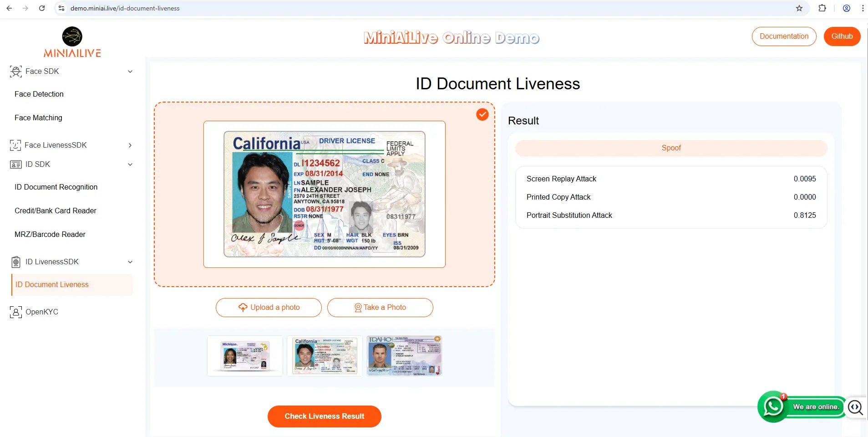Collapse the Face SDK section
The width and height of the screenshot is (868, 437).
coord(130,71)
